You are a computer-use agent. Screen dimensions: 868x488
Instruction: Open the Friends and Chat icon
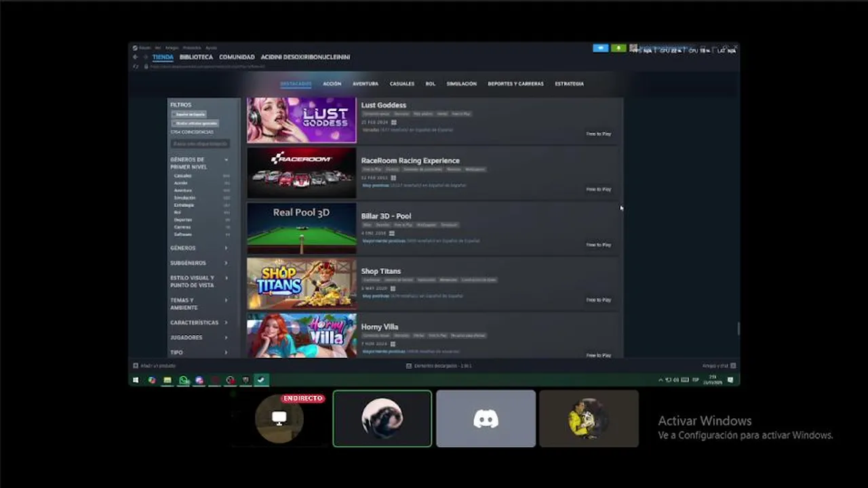(733, 366)
